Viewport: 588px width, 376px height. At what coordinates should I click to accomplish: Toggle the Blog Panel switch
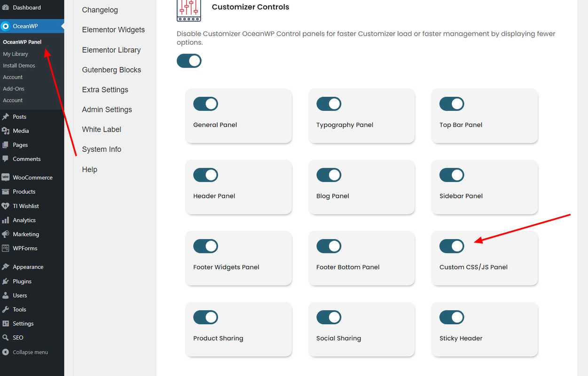[329, 175]
